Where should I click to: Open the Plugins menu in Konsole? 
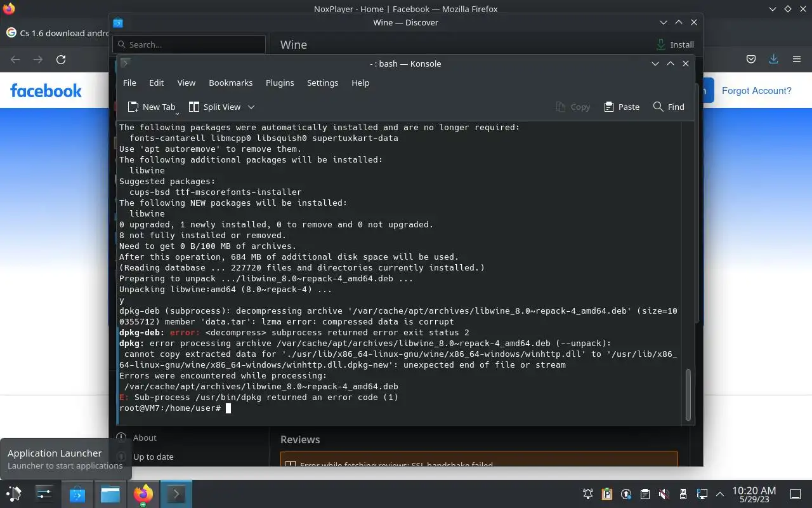280,83
